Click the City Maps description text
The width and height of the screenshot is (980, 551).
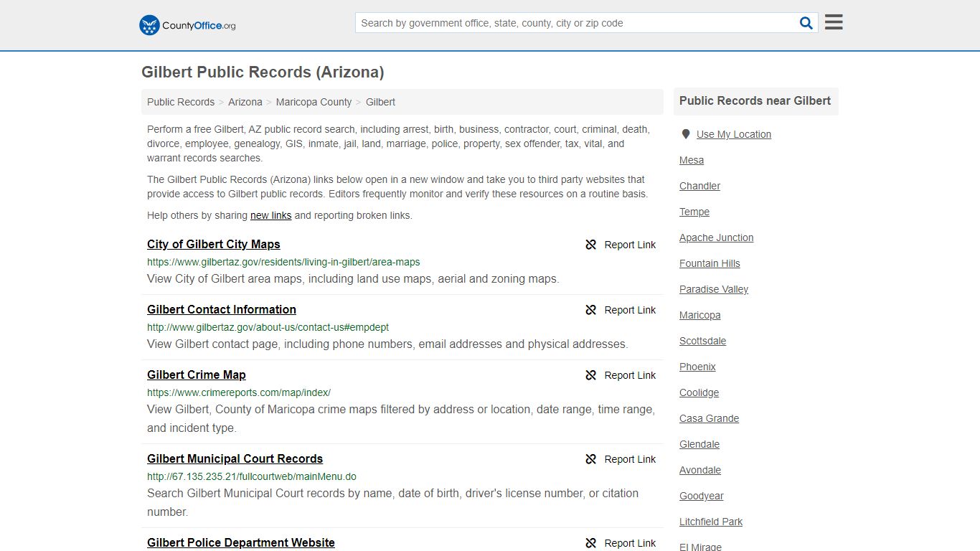(353, 278)
